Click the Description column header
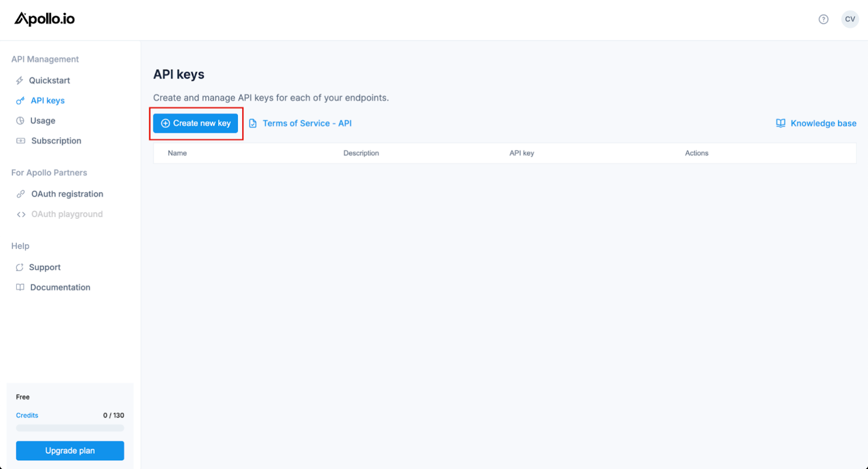 click(361, 153)
